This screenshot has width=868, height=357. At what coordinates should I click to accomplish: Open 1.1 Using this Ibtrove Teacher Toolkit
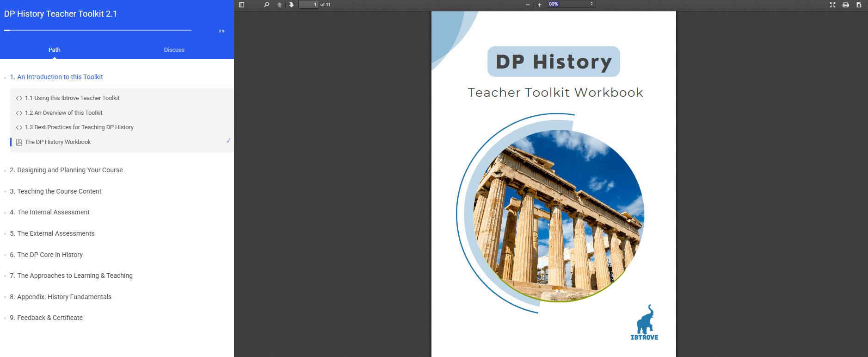(x=72, y=98)
